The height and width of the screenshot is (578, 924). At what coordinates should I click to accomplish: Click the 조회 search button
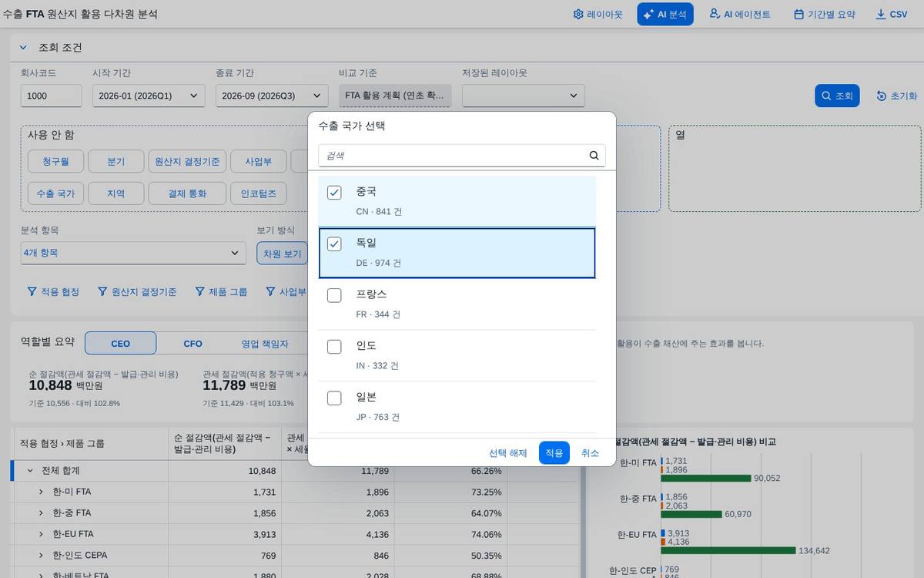(837, 96)
